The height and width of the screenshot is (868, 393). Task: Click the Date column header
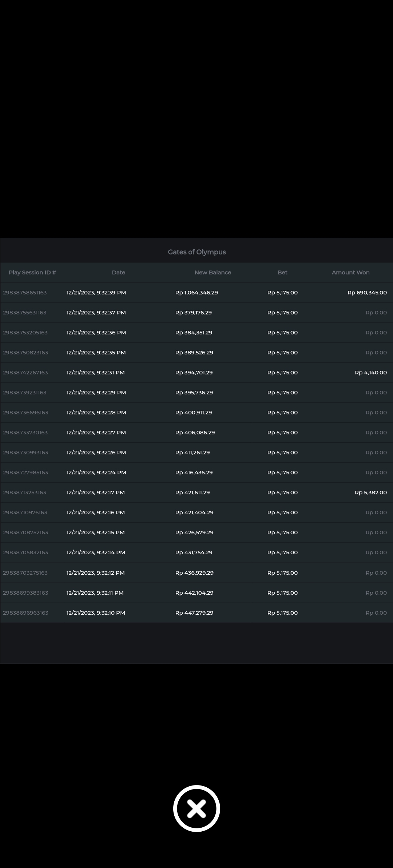coord(118,272)
